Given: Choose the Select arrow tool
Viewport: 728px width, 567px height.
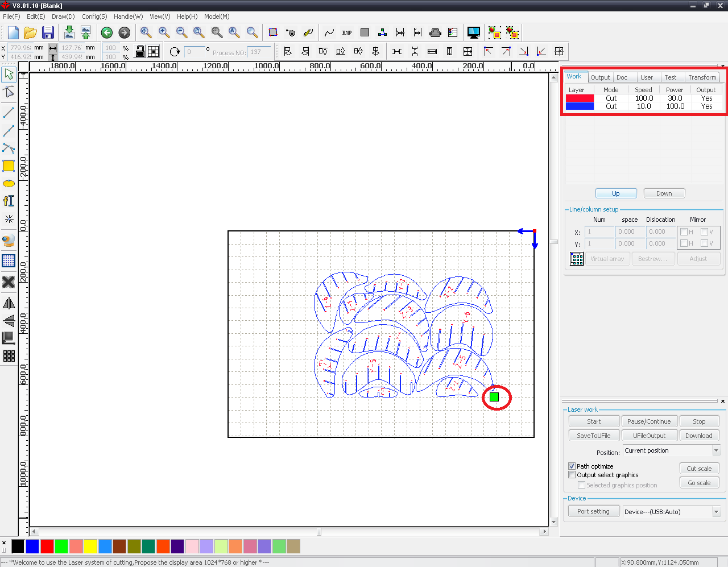Looking at the screenshot, I should [x=9, y=74].
